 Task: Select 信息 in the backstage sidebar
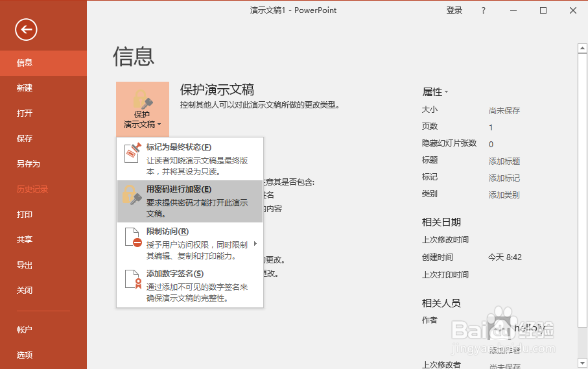43,63
